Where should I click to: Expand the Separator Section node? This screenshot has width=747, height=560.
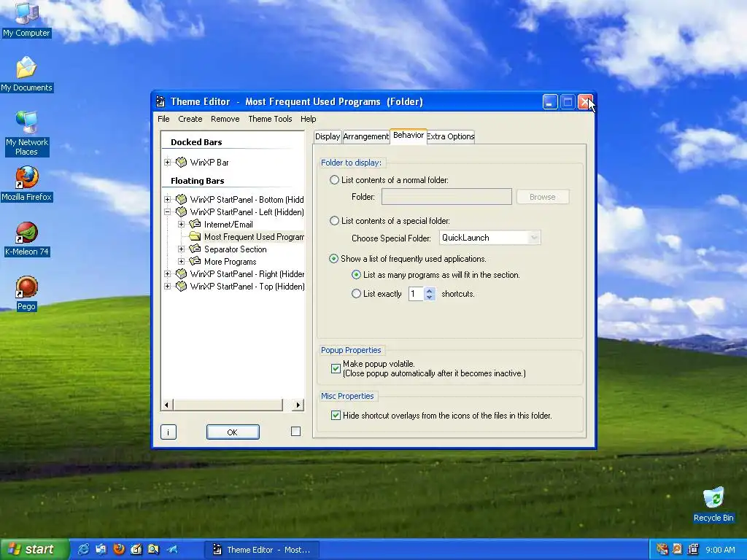pos(181,249)
